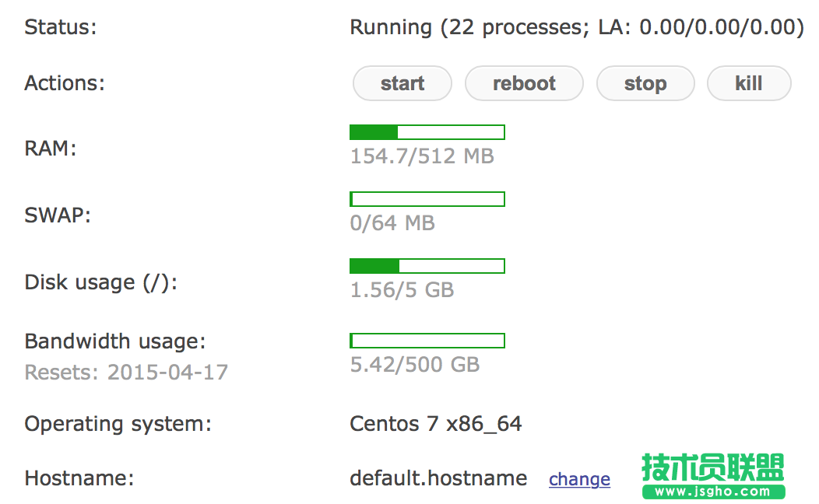Click the SWAP usage progress bar
Image resolution: width=819 pixels, height=504 pixels.
427,199
